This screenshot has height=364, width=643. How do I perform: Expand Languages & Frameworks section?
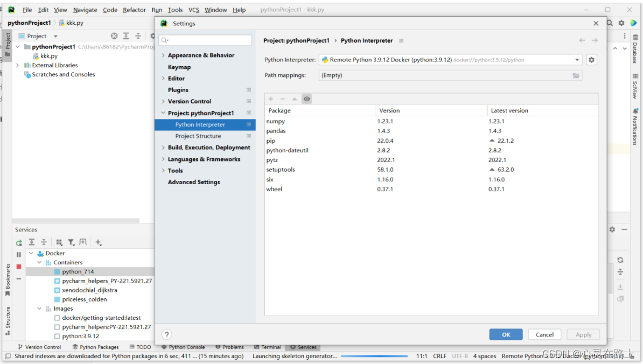(x=163, y=159)
